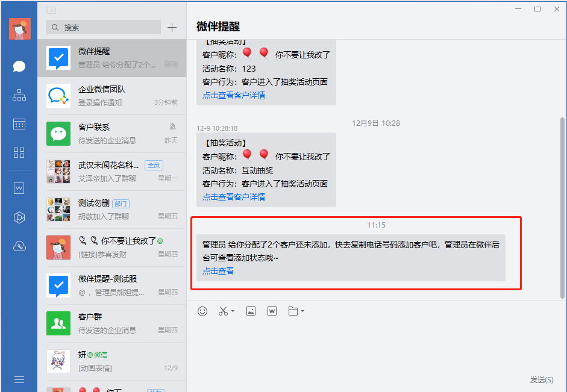Open the hamburger menu at sidebar bottom
Image resolution: width=567 pixels, height=392 pixels.
(19, 380)
